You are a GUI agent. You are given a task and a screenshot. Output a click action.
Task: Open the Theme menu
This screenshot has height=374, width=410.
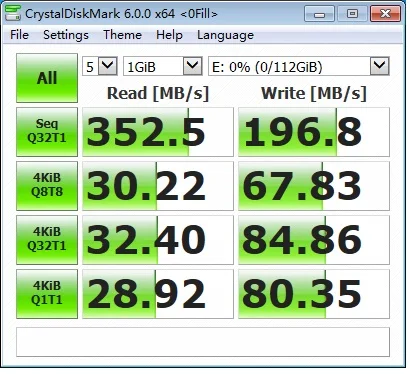click(122, 35)
